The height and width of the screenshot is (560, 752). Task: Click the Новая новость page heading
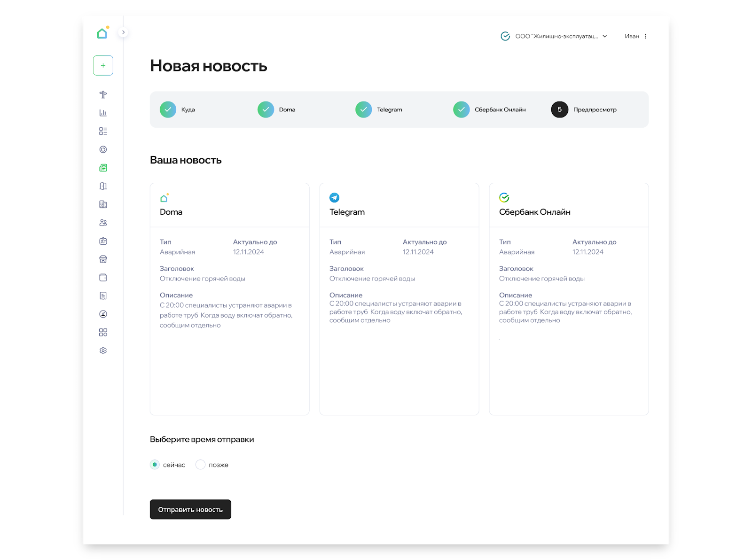[209, 66]
